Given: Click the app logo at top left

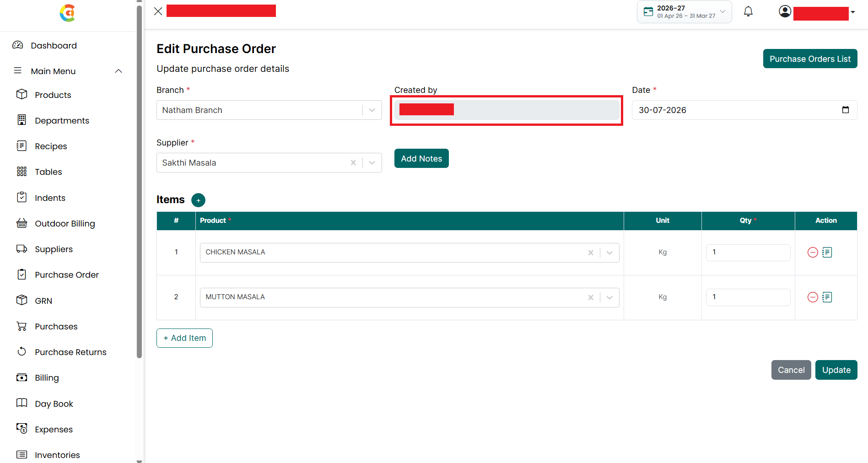Looking at the screenshot, I should pyautogui.click(x=68, y=13).
